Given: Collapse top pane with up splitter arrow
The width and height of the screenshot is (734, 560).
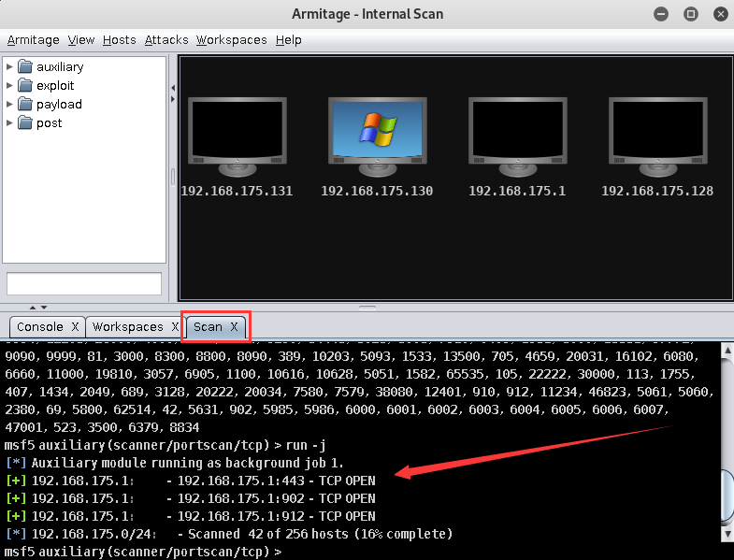Looking at the screenshot, I should click(33, 308).
